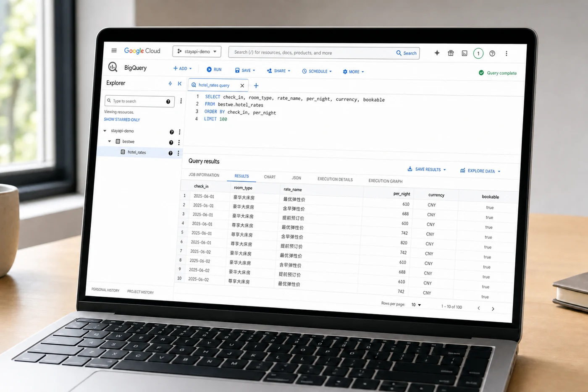This screenshot has width=588, height=392.
Task: Click the per_night column header
Action: 402,193
